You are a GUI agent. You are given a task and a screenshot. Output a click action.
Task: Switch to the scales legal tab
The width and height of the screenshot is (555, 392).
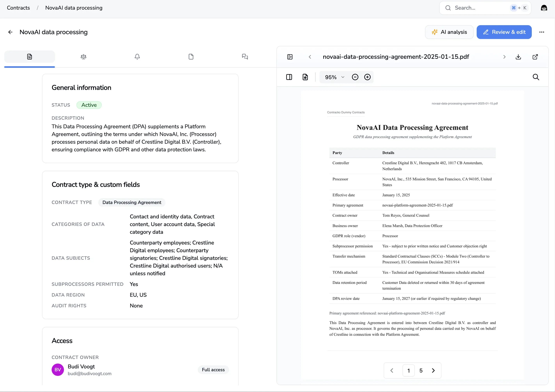[x=83, y=57]
